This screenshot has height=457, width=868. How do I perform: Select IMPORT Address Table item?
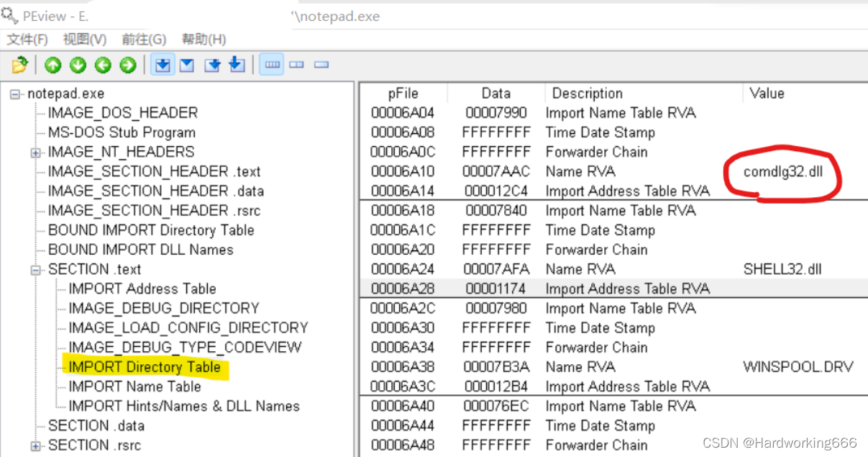pyautogui.click(x=142, y=289)
